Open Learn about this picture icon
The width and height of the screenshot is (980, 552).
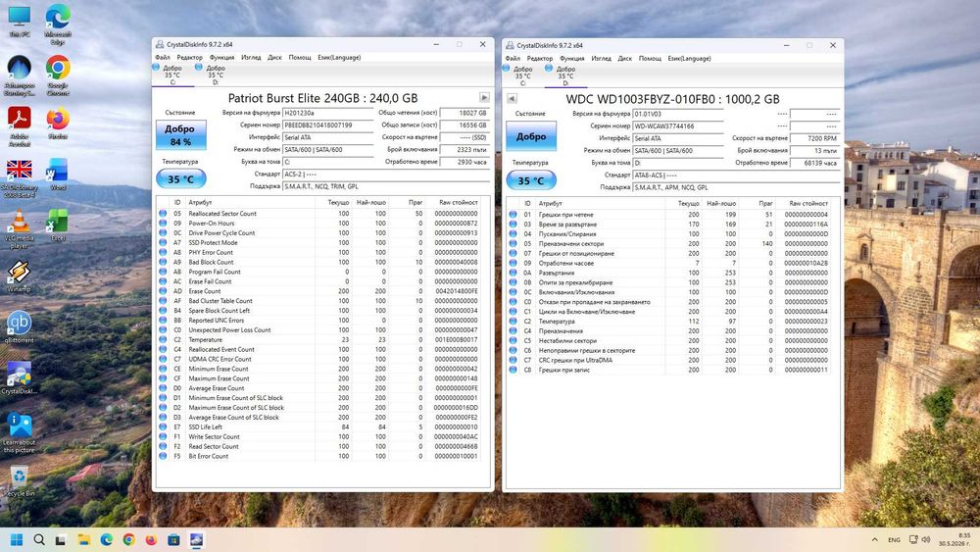coord(20,432)
